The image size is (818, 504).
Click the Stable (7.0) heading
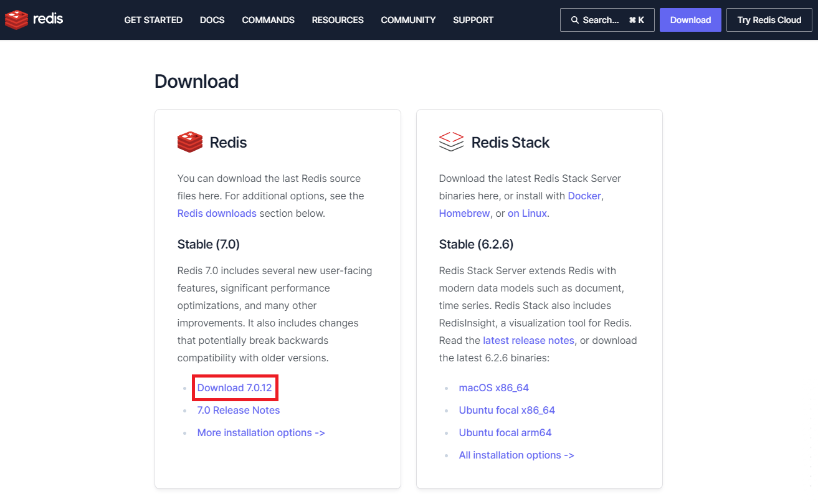coord(209,244)
